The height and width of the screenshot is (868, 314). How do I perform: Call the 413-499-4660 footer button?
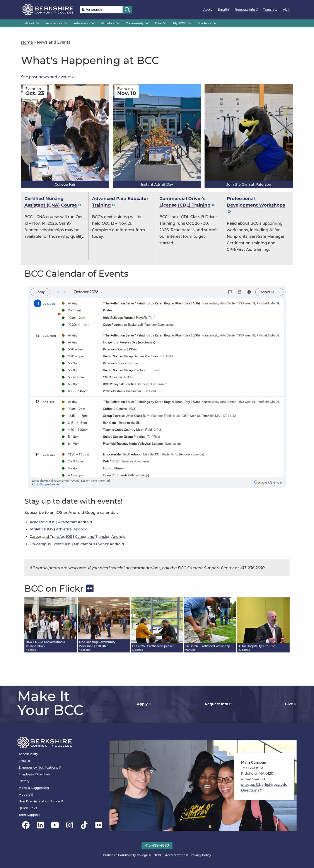157,845
